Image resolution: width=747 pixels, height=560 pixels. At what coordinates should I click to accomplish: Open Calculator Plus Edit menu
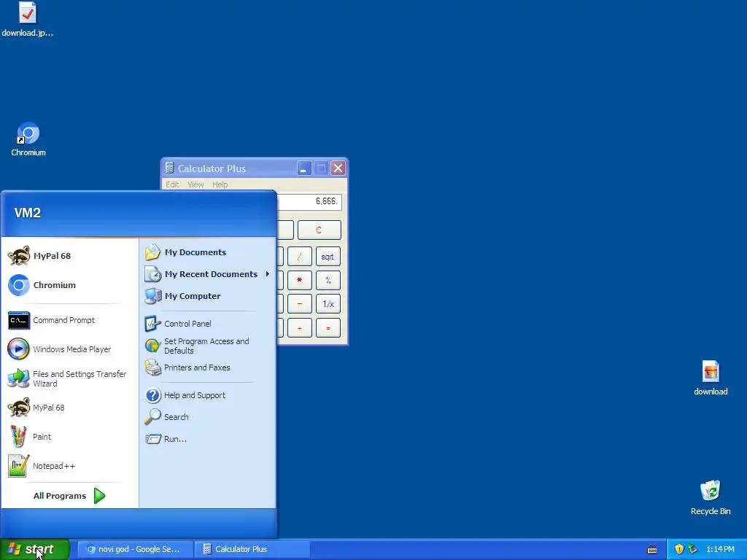pyautogui.click(x=172, y=184)
